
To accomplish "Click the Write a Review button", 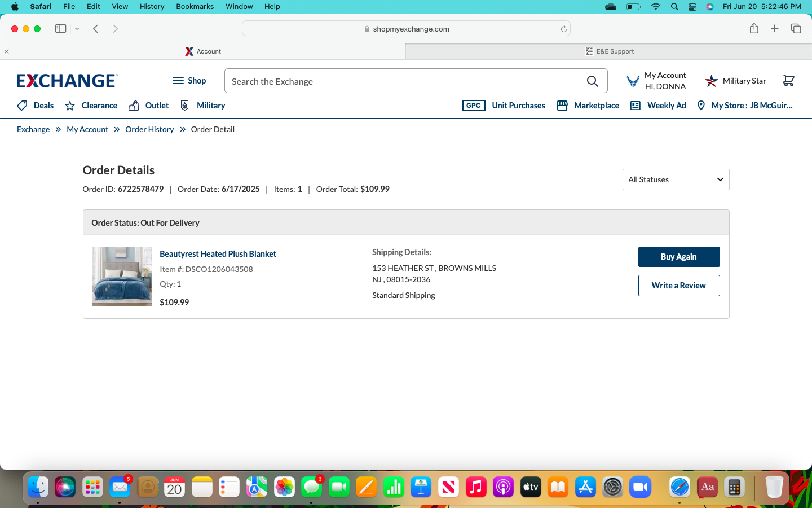I will pos(679,286).
